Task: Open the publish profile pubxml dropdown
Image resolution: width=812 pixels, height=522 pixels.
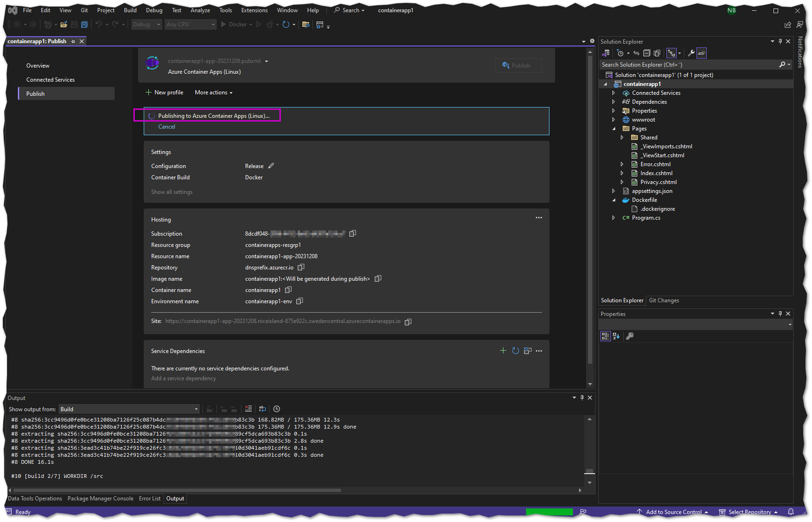Action: (x=266, y=61)
